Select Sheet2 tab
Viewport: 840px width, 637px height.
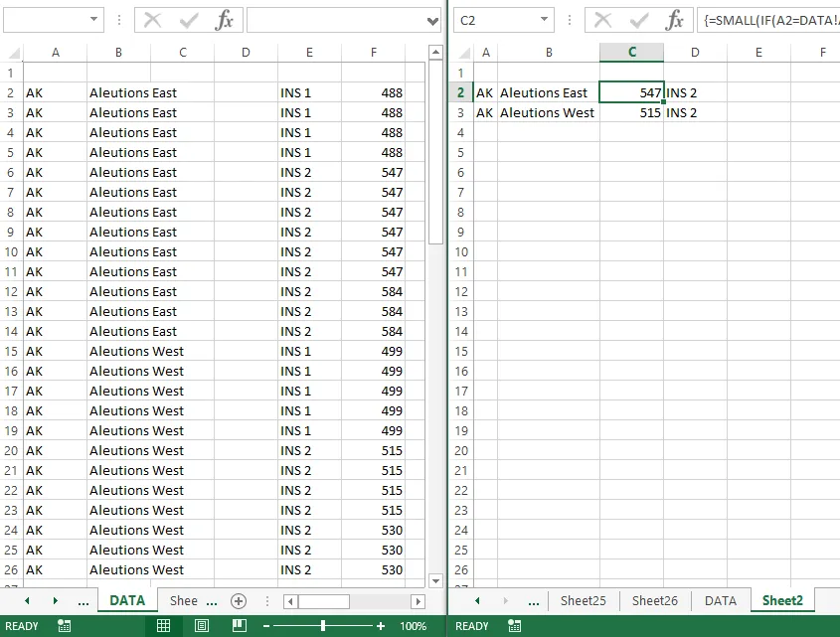782,600
